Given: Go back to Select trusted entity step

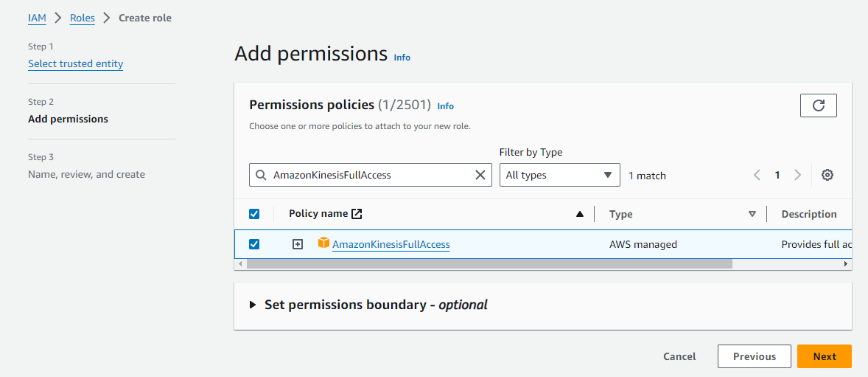Looking at the screenshot, I should [75, 63].
